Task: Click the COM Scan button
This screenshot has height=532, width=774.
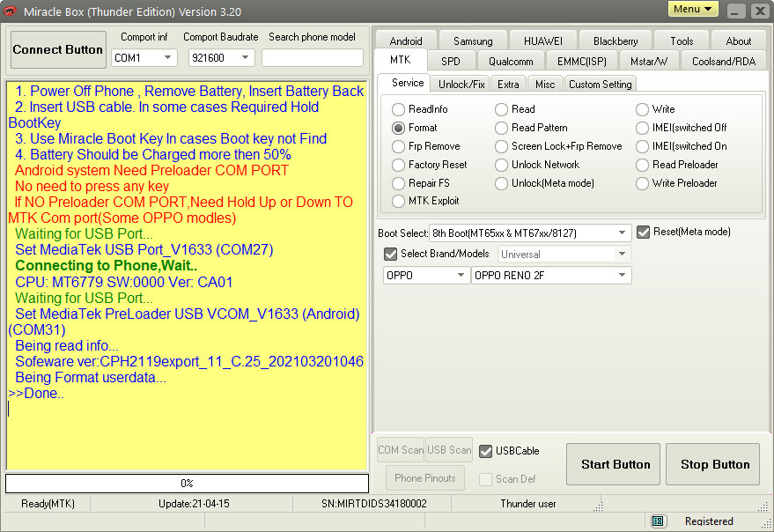Action: (x=401, y=450)
